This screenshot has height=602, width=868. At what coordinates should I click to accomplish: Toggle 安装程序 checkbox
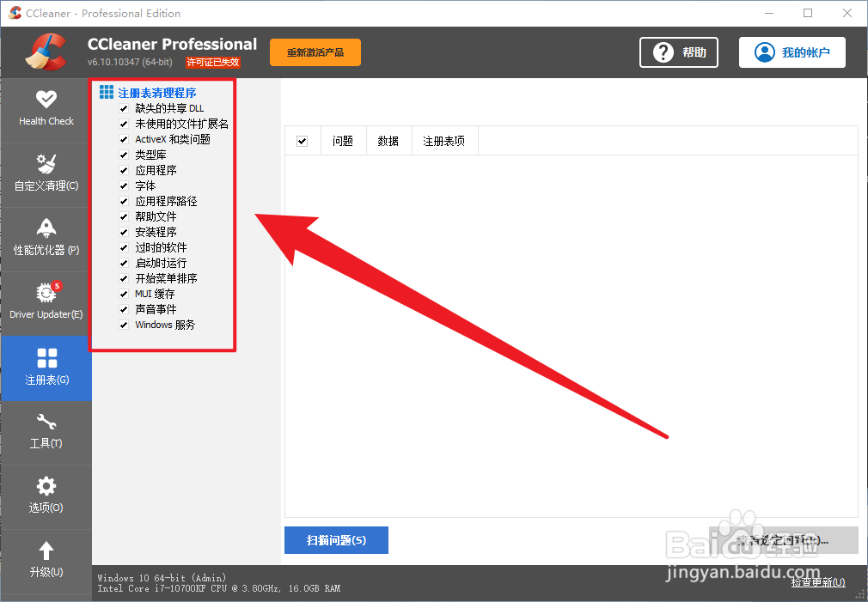(x=124, y=233)
